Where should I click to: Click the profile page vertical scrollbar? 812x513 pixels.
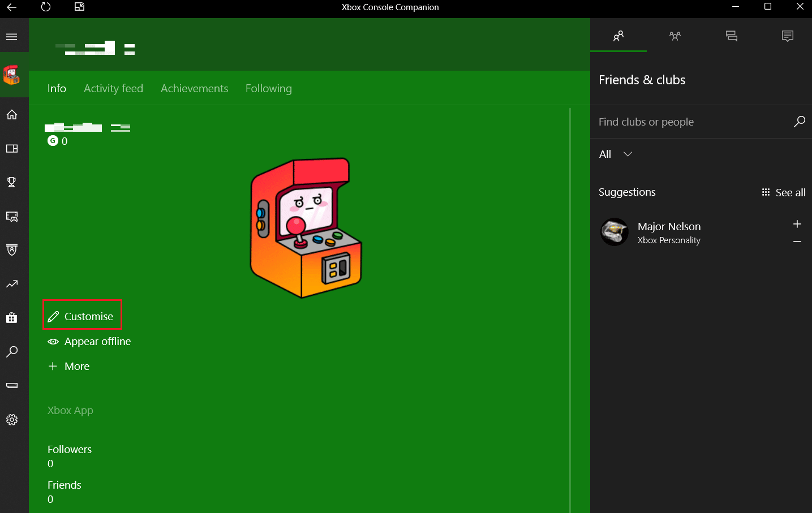click(570, 310)
